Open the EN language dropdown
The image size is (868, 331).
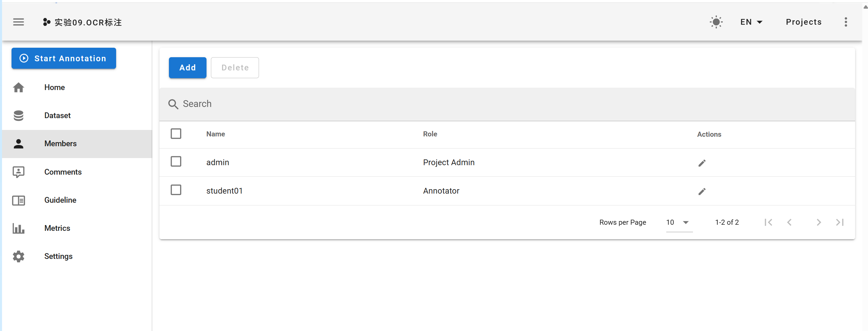[x=751, y=22]
